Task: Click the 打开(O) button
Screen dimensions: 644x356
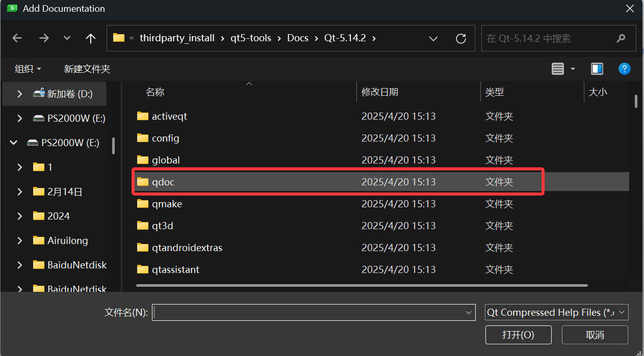Action: pos(519,335)
